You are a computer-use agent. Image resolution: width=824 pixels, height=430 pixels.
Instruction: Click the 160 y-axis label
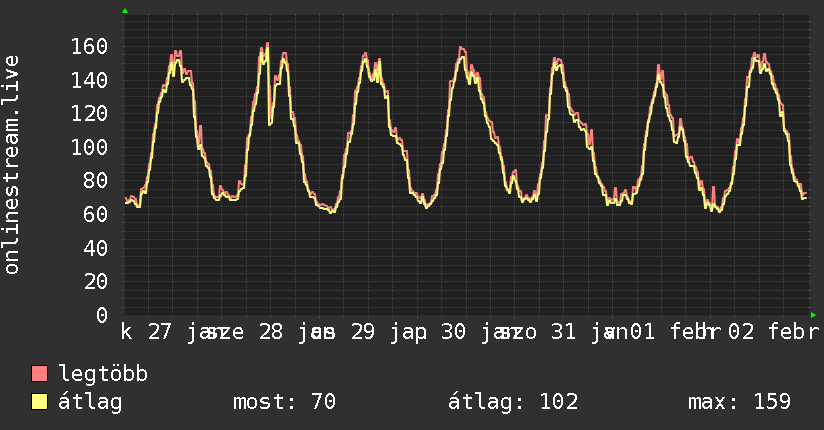click(89, 47)
